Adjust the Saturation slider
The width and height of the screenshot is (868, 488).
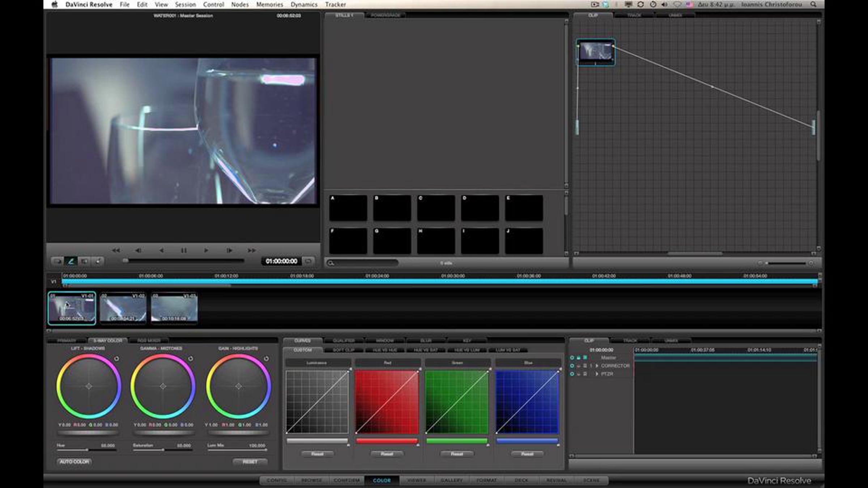(x=163, y=450)
